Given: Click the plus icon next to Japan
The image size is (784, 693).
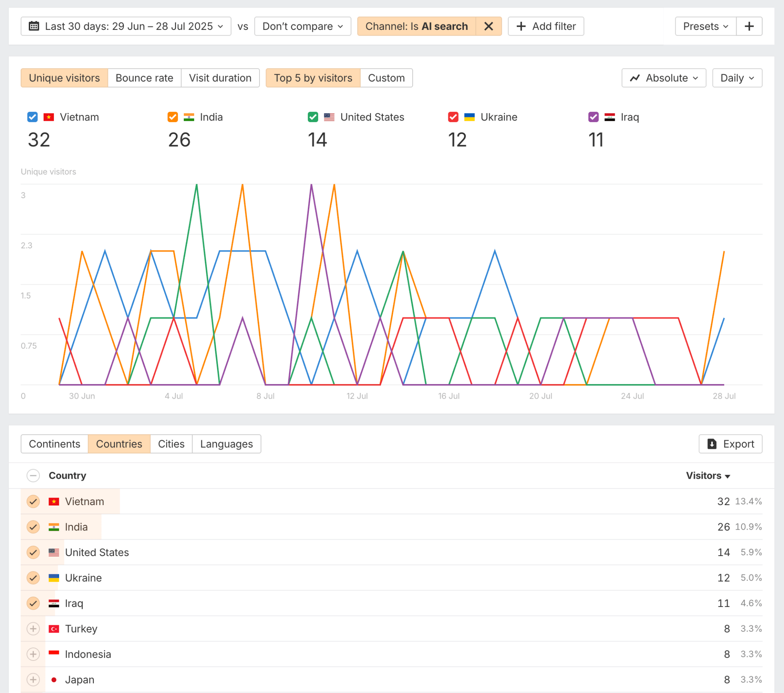Looking at the screenshot, I should (33, 679).
